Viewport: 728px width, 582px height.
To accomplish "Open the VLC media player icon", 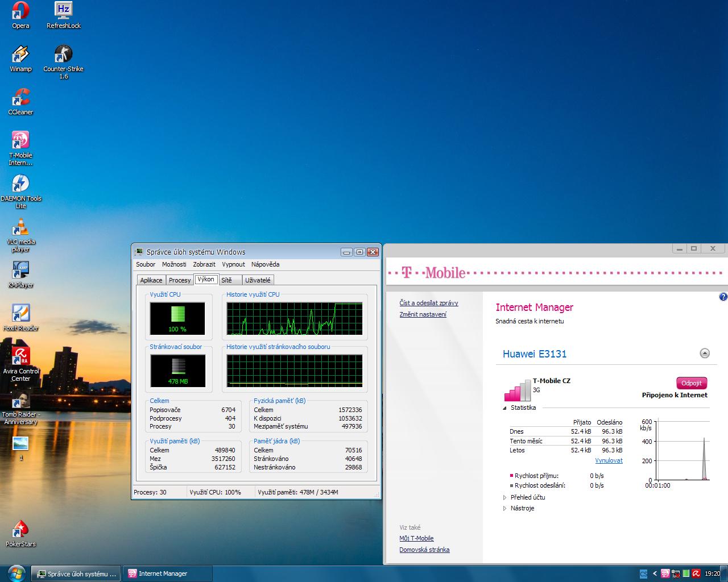I will [20, 228].
